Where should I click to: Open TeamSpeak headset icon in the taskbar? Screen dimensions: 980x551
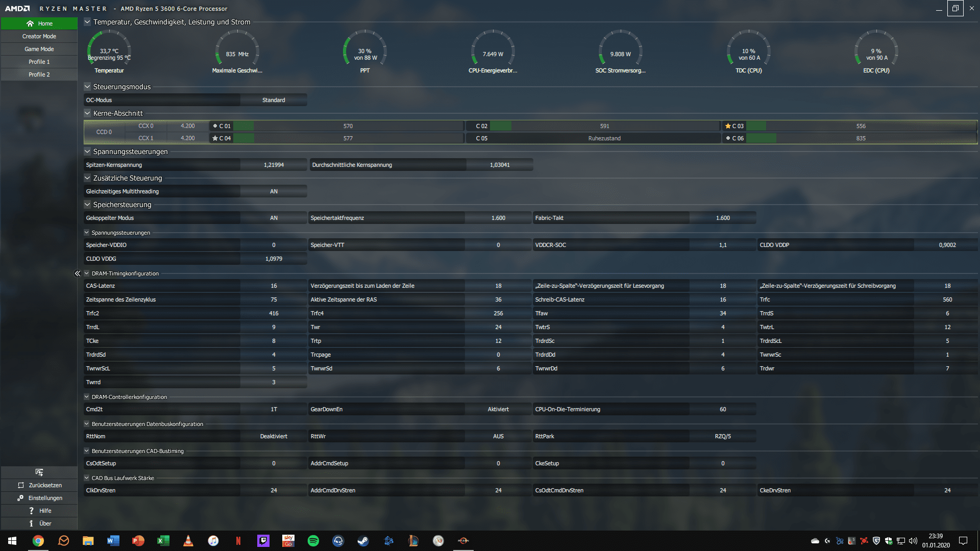click(x=338, y=541)
